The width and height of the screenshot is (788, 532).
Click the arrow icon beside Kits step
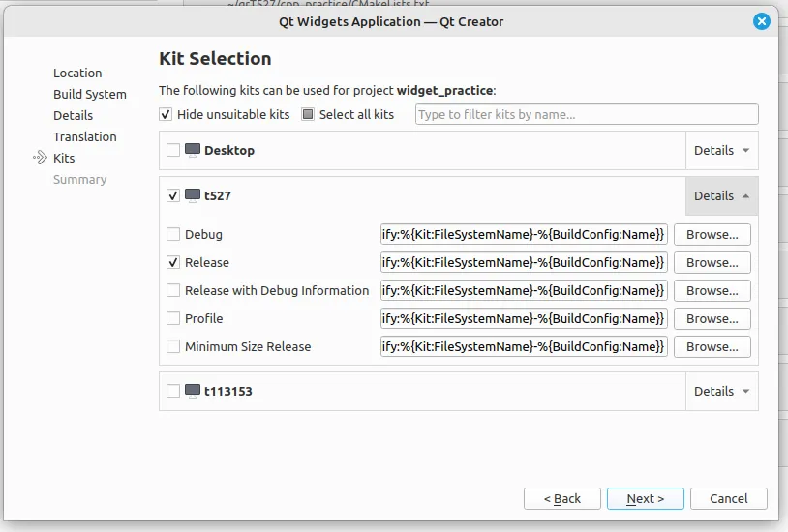tap(40, 158)
